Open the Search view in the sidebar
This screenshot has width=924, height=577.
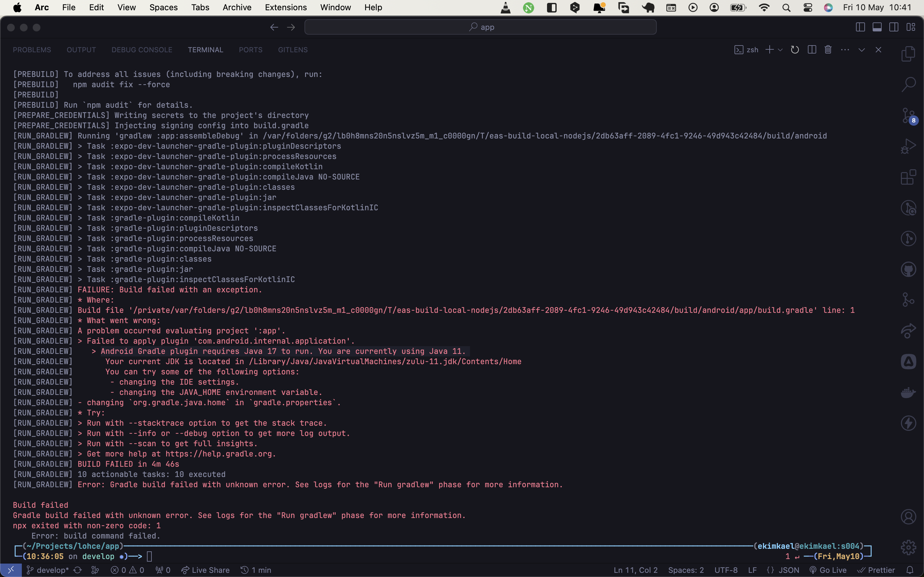[908, 84]
